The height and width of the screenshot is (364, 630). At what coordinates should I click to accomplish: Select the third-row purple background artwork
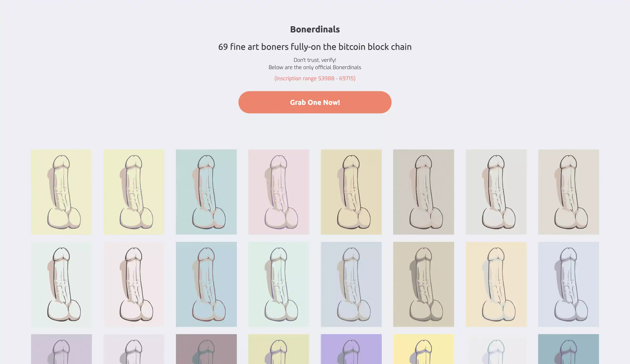point(351,349)
